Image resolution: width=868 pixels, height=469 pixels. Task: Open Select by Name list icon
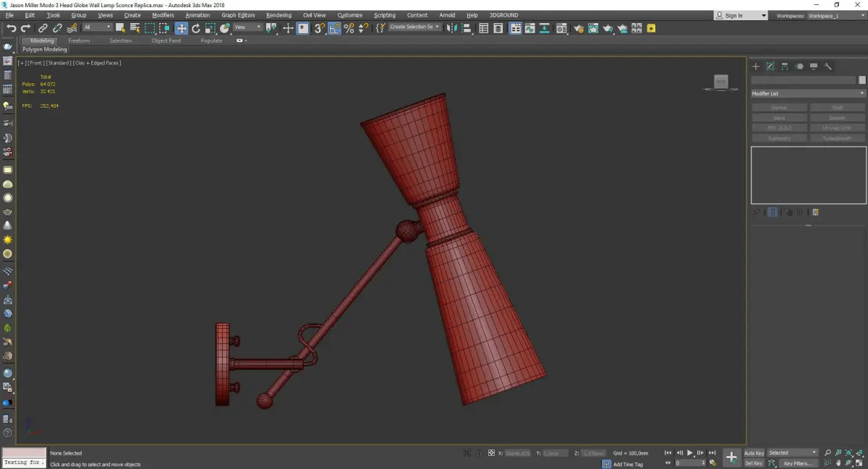click(x=135, y=28)
